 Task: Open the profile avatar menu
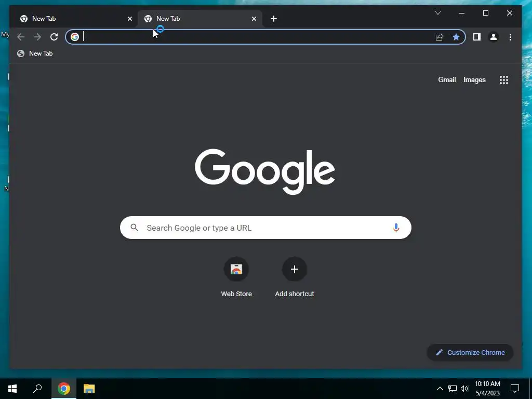click(494, 37)
